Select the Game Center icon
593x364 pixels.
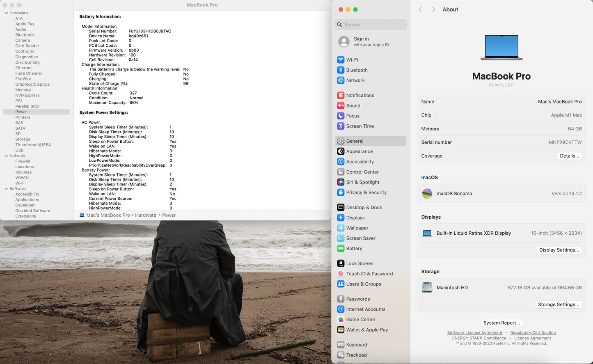tap(341, 319)
